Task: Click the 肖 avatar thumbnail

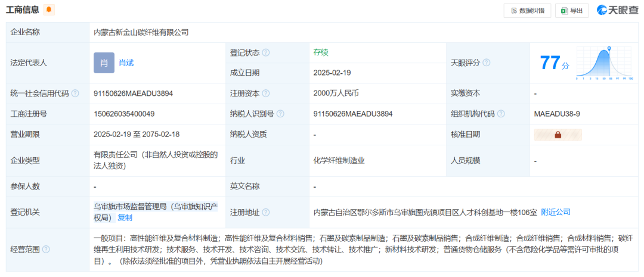Action: (x=104, y=63)
